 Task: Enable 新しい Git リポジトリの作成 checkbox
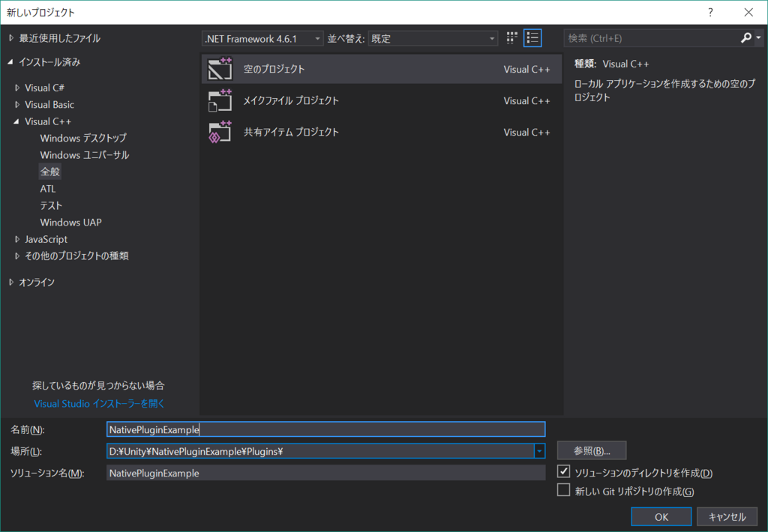564,490
